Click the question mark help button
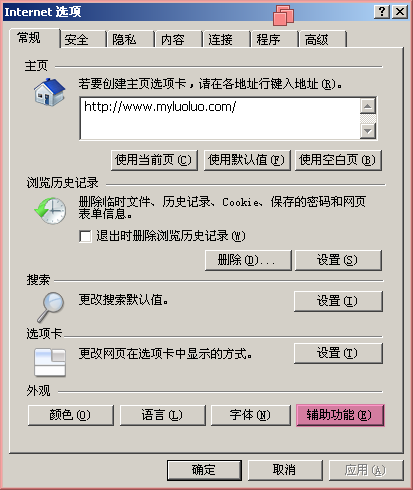Viewport: 413px width, 490px height. coord(382,12)
